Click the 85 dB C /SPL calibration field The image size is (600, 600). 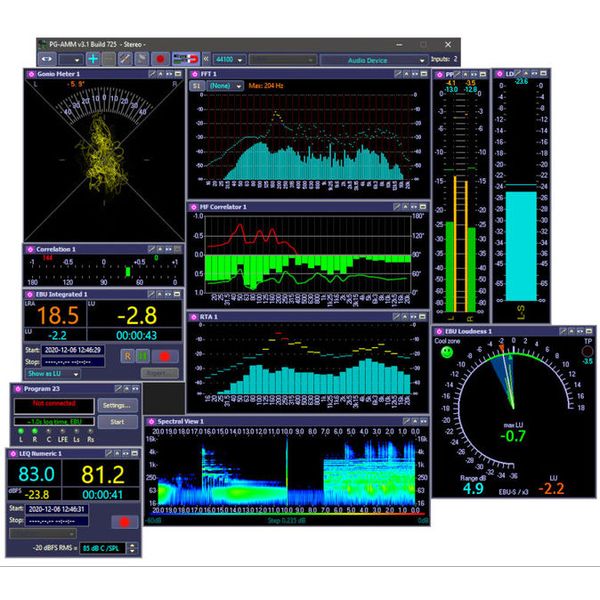pyautogui.click(x=102, y=548)
